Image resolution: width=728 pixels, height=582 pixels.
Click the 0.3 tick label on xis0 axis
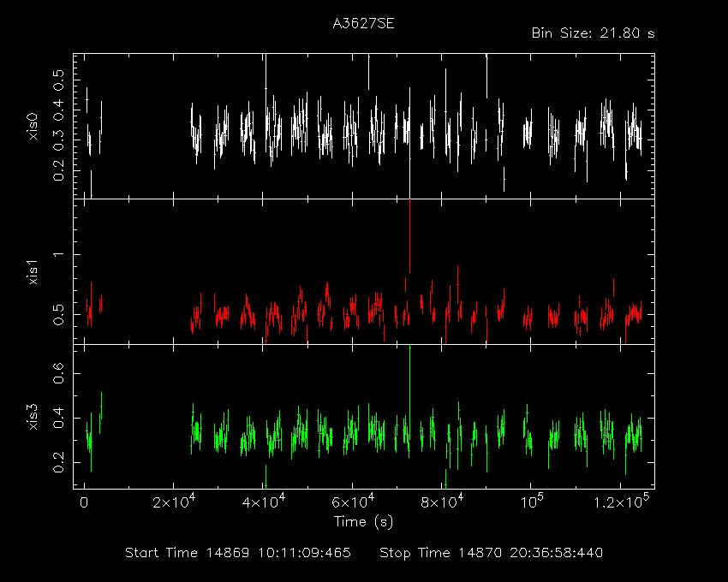pos(58,140)
